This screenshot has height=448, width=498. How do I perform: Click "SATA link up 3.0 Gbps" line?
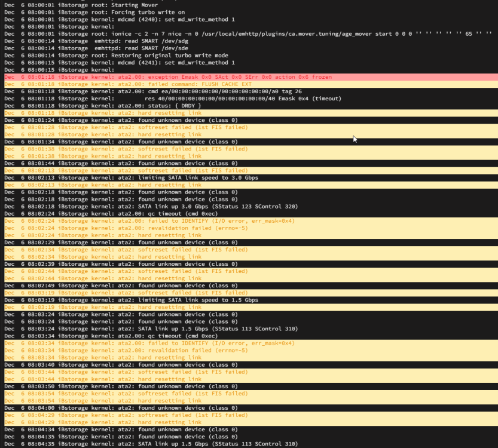coord(251,207)
